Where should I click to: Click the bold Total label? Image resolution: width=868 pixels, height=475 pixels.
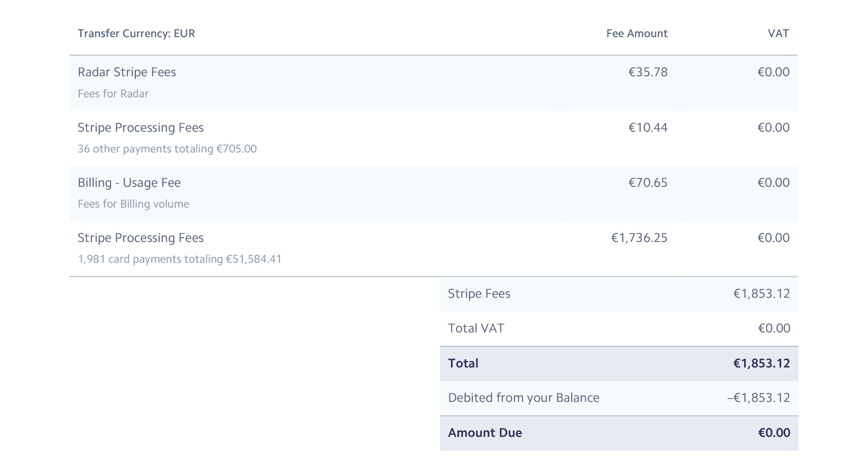coord(463,363)
